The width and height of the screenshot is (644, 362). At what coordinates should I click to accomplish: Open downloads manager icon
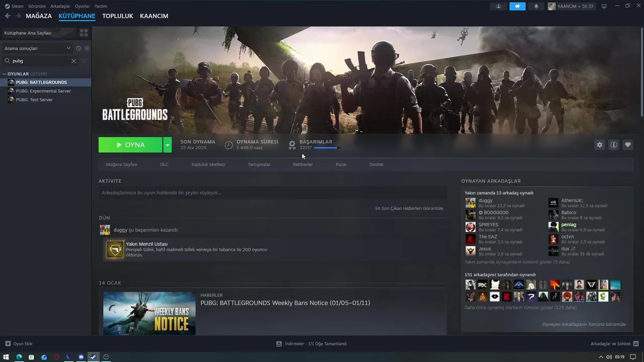pos(279,344)
